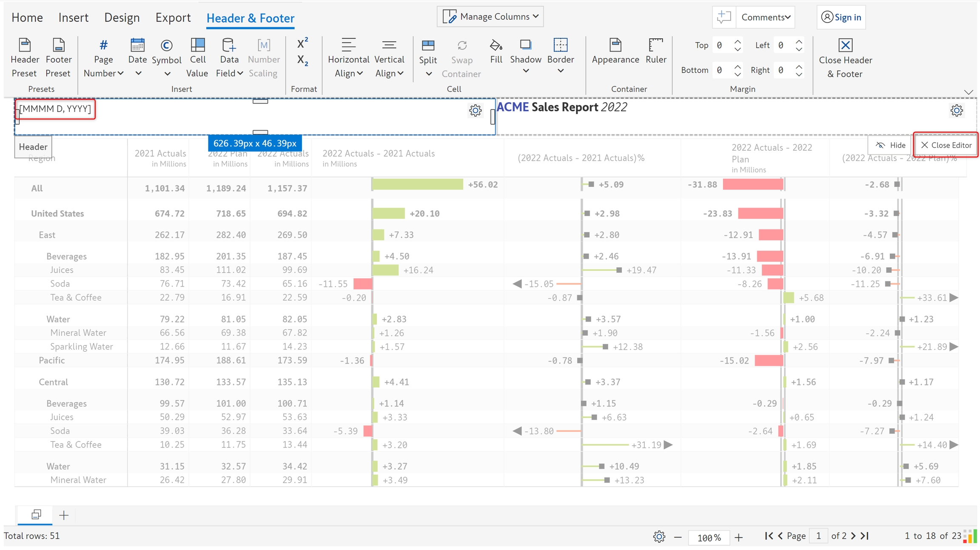
Task: Open the Export tab
Action: pyautogui.click(x=173, y=17)
